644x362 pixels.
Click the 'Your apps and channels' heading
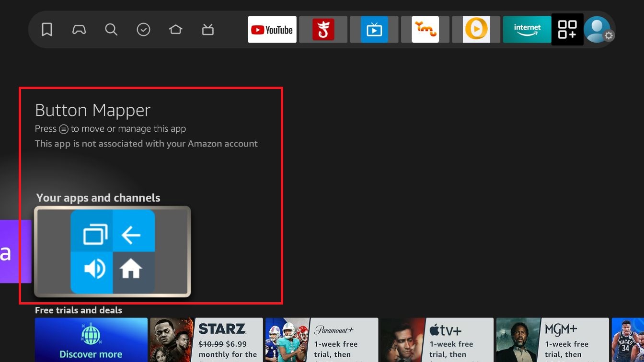(x=98, y=198)
